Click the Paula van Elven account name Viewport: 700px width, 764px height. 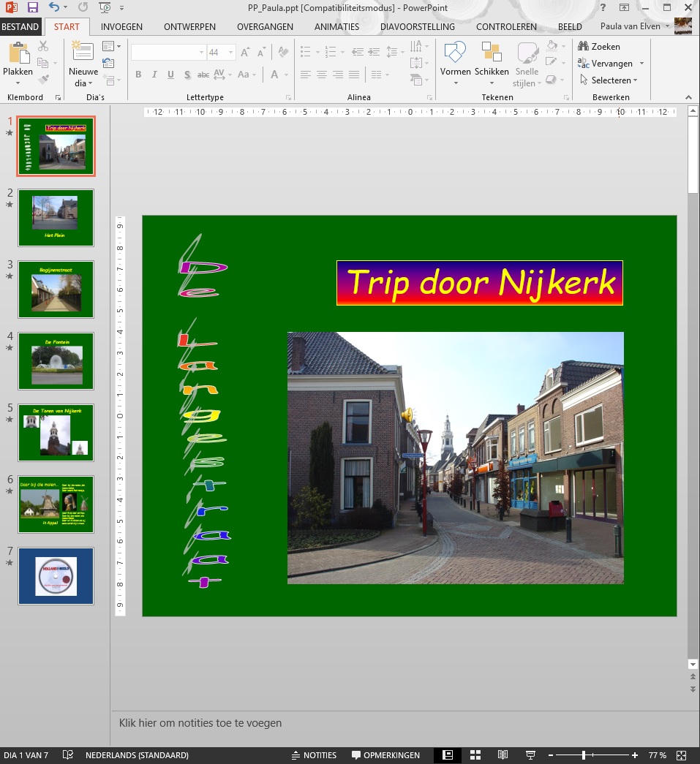[630, 26]
